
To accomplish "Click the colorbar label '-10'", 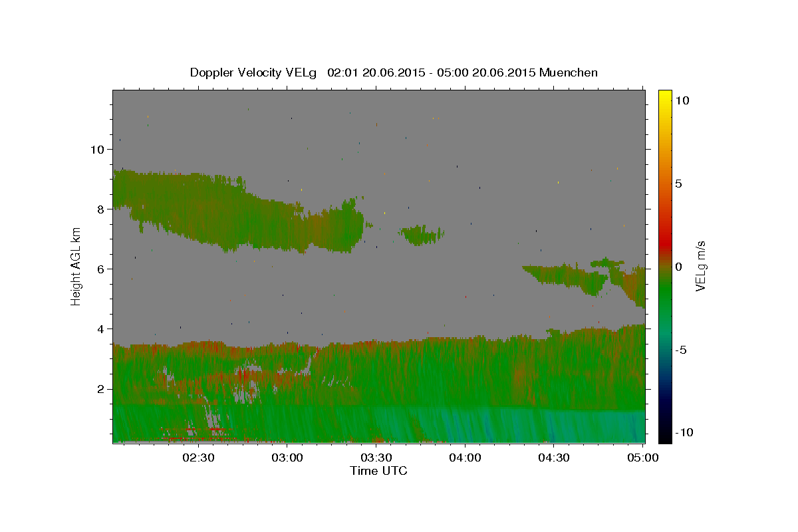I will click(x=685, y=433).
